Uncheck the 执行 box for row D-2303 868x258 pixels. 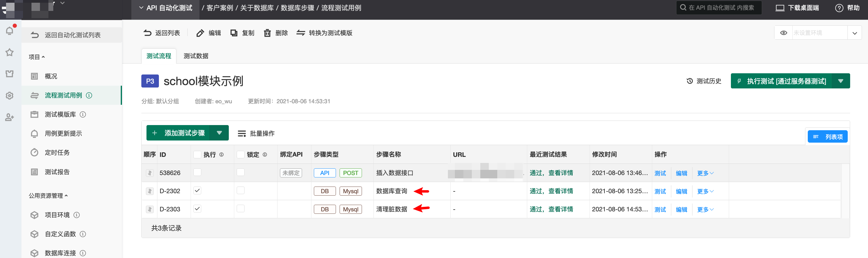tap(197, 209)
